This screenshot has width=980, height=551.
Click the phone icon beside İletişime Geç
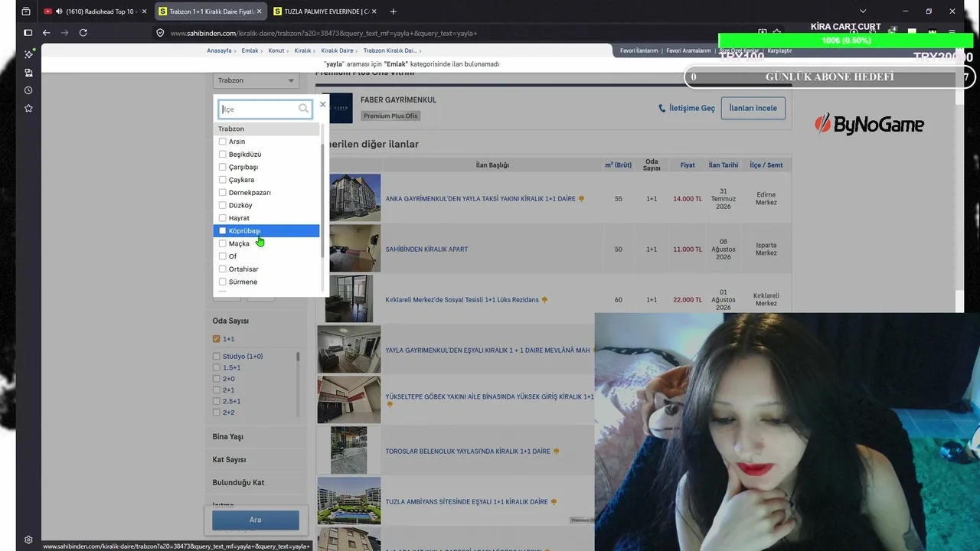tap(662, 109)
